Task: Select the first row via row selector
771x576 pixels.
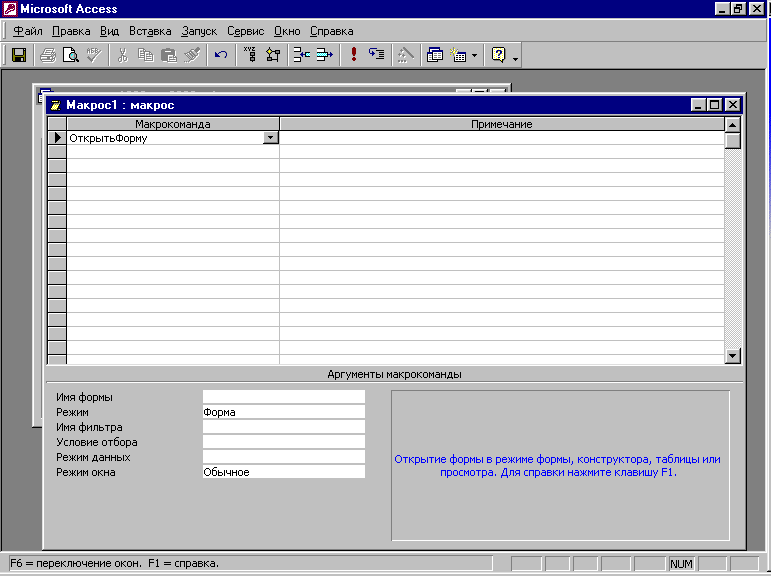Action: [x=57, y=138]
